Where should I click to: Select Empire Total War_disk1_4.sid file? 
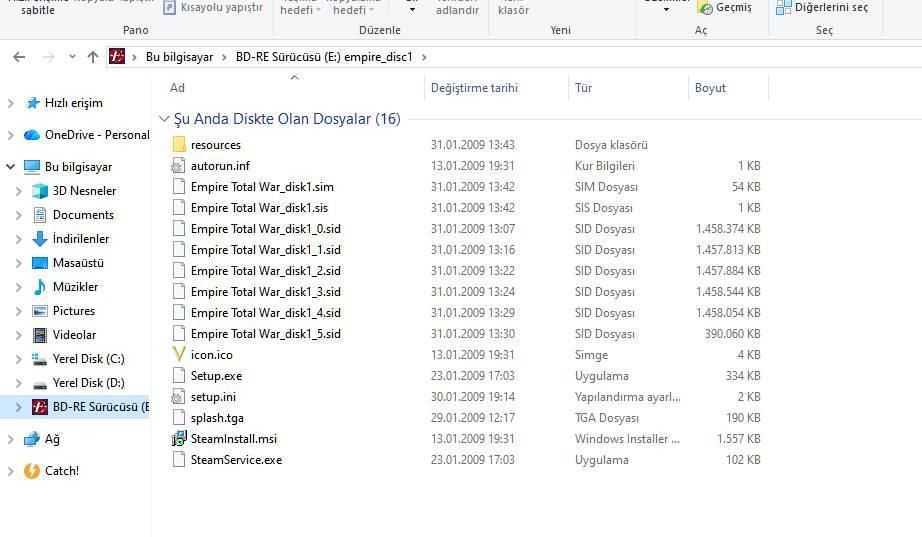(x=266, y=313)
